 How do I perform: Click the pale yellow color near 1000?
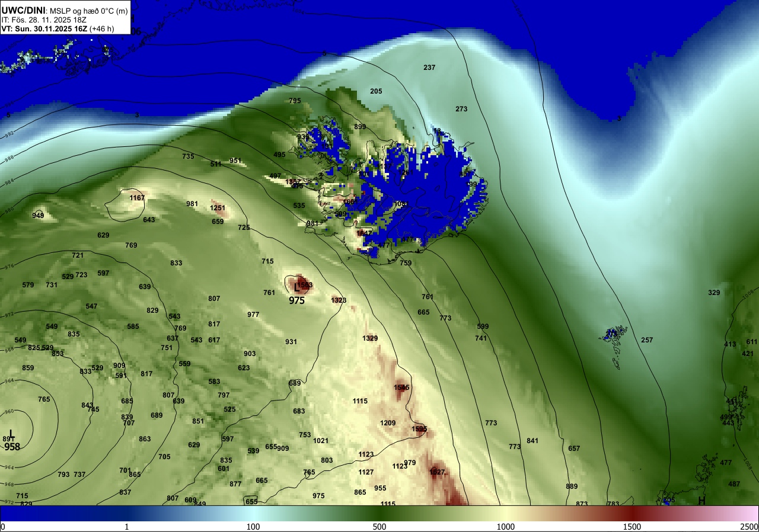tap(506, 513)
